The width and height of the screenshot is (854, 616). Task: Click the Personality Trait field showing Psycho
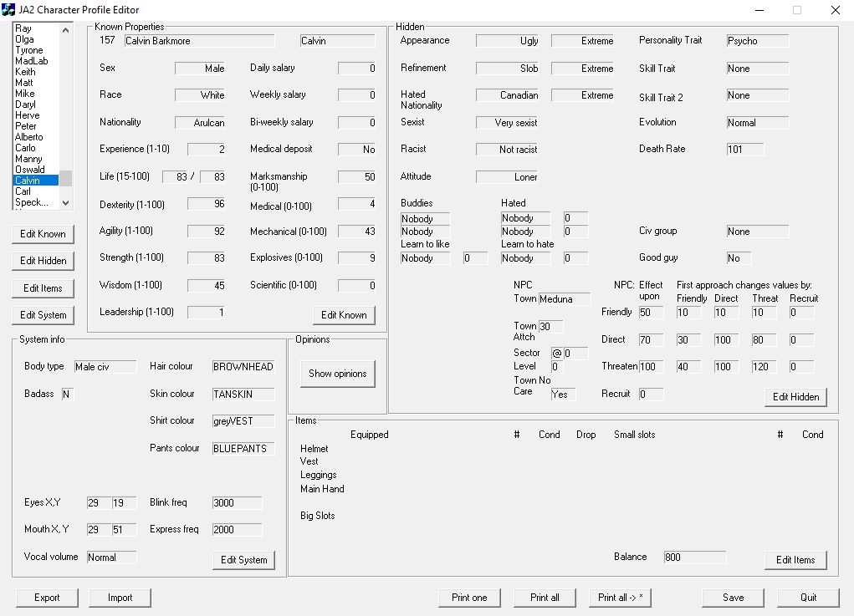coord(758,41)
